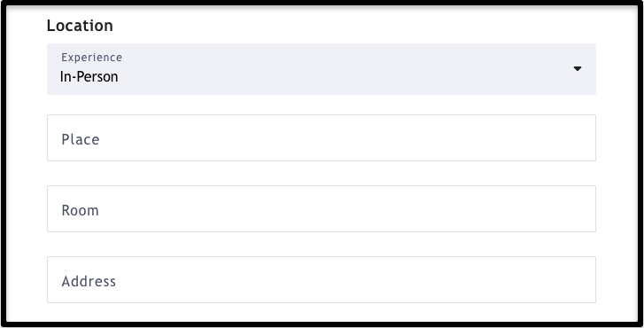Click inside the Room text box

coord(322,209)
